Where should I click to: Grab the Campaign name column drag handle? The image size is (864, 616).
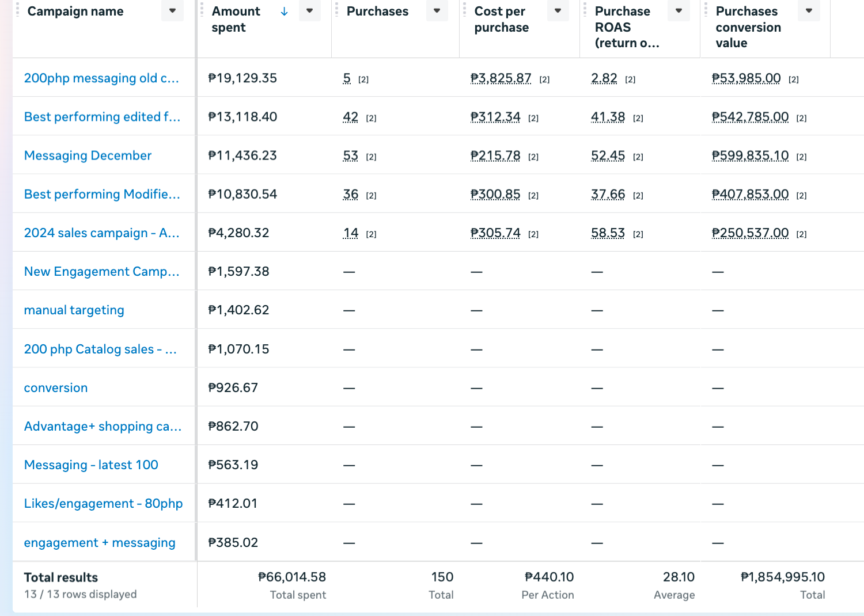(x=18, y=10)
